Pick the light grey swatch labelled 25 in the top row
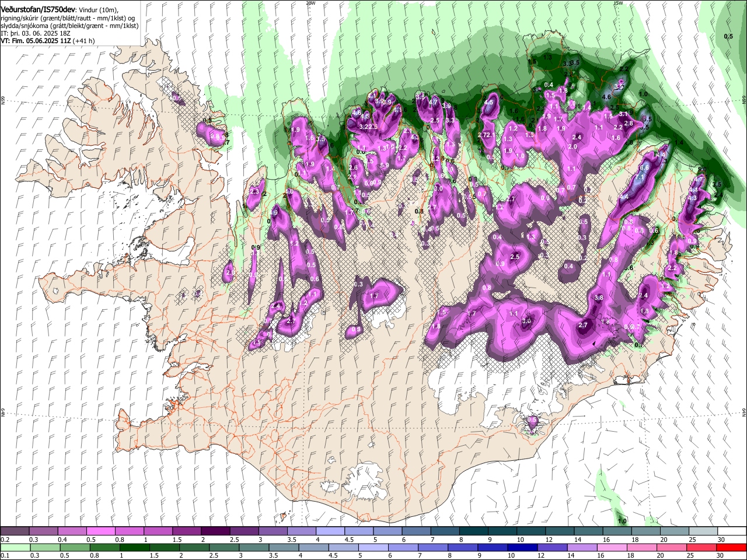The height and width of the screenshot is (560, 747). (x=703, y=531)
